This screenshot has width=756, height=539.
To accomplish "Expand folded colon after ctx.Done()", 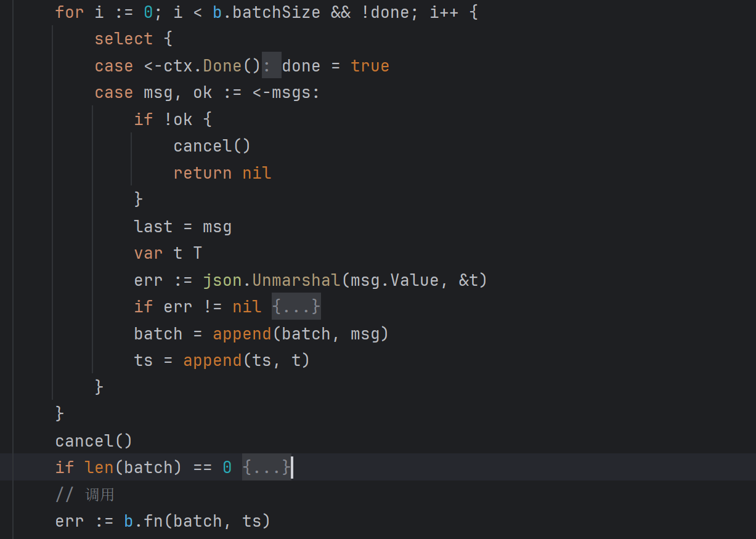I will pos(272,65).
